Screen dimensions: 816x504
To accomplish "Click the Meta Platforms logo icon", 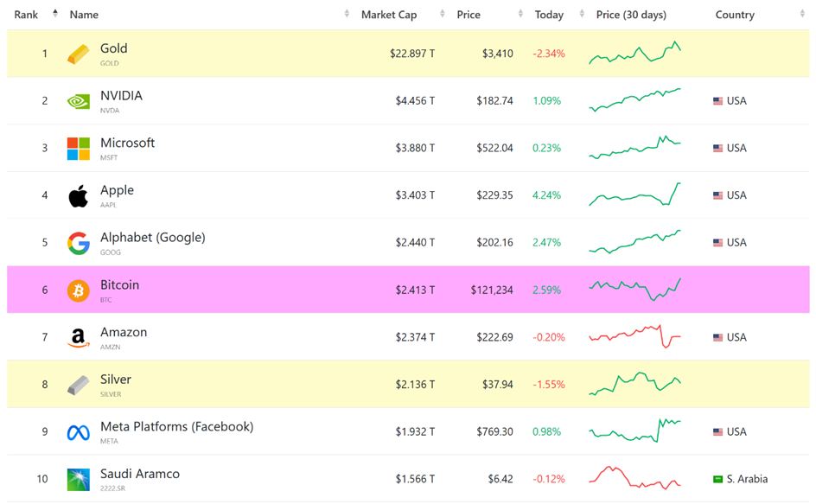I will tap(78, 432).
